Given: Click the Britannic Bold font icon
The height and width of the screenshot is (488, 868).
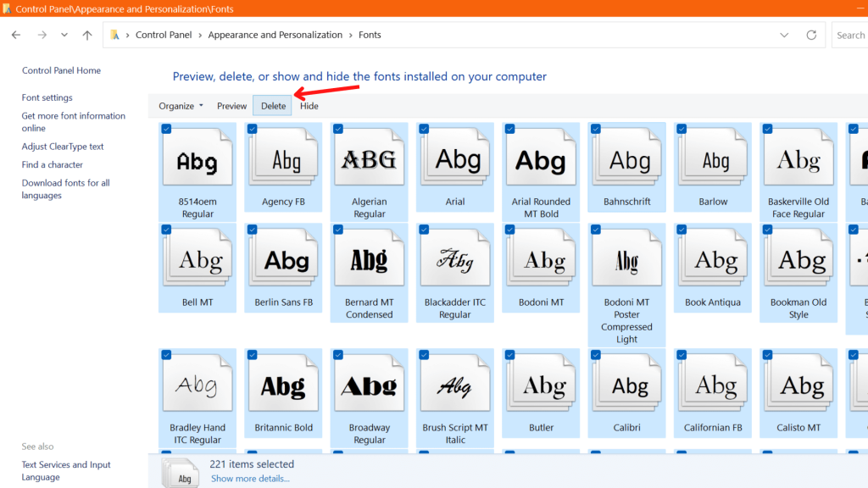Looking at the screenshot, I should [283, 383].
